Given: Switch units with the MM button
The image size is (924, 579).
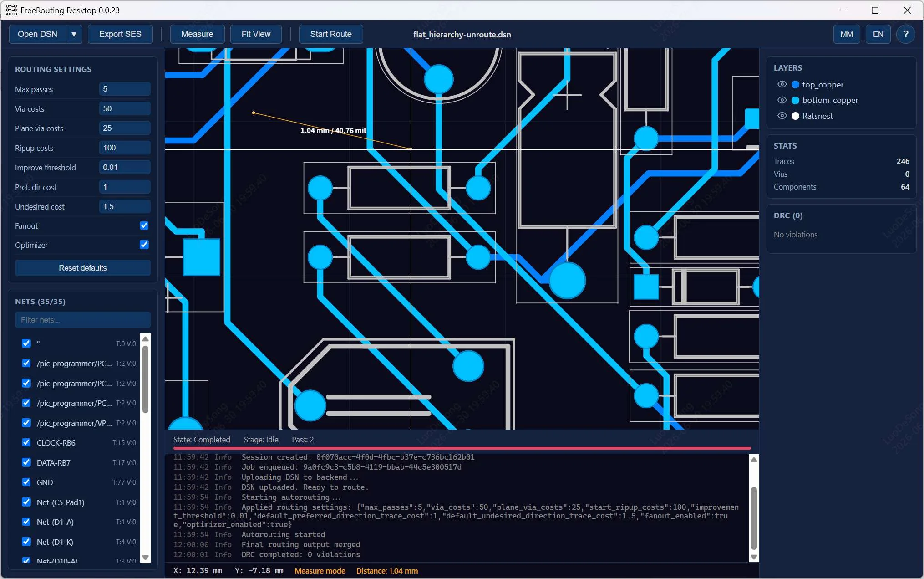Looking at the screenshot, I should 847,34.
